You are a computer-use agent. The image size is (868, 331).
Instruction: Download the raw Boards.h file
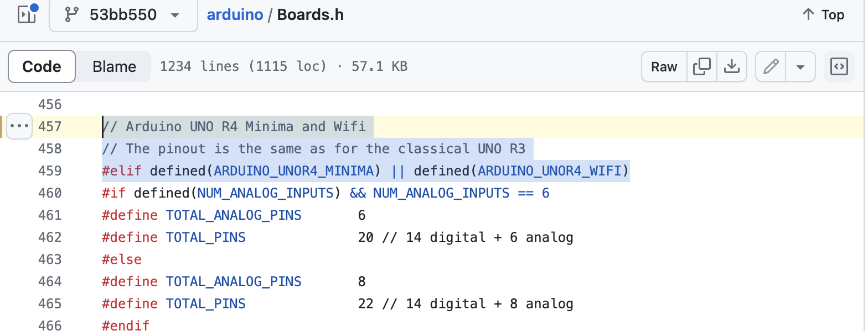pyautogui.click(x=732, y=67)
